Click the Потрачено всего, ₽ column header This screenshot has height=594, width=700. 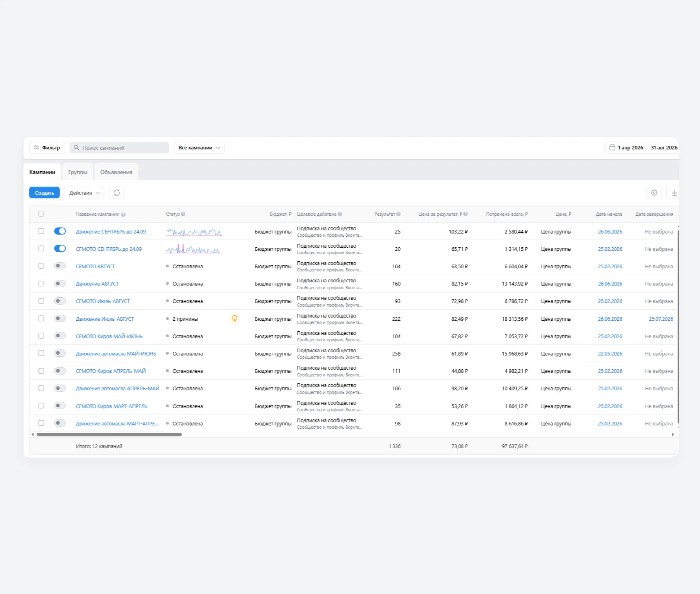tap(507, 214)
